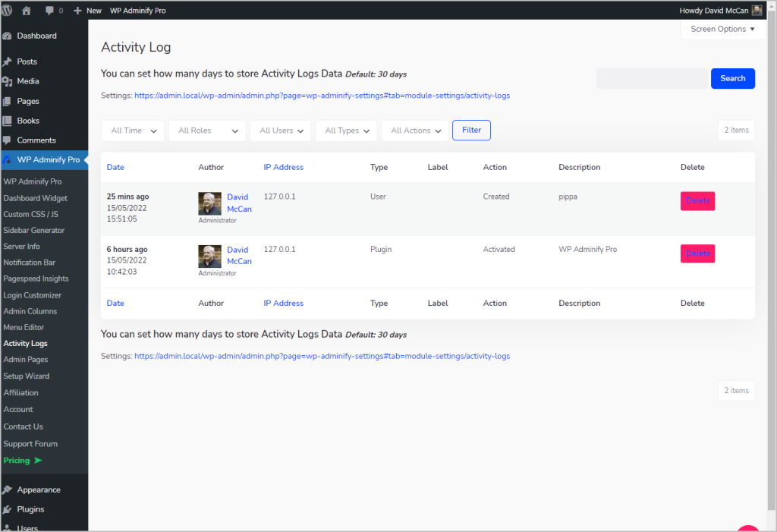Open Login Customizer submenu

coord(32,295)
